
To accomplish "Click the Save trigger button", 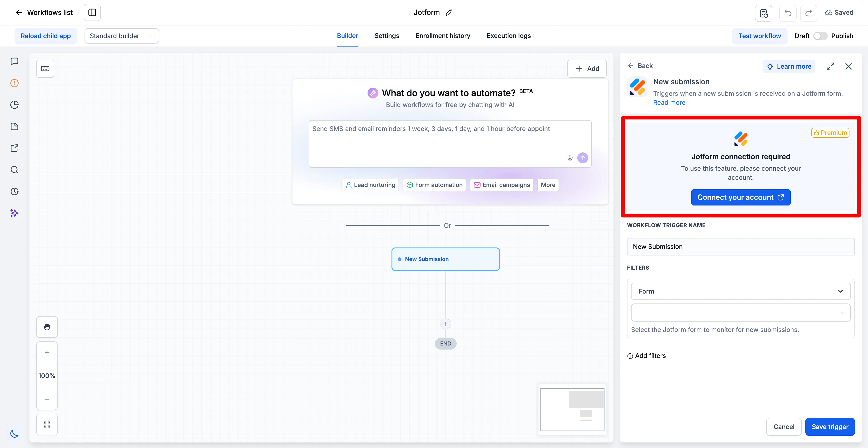I will pos(830,427).
